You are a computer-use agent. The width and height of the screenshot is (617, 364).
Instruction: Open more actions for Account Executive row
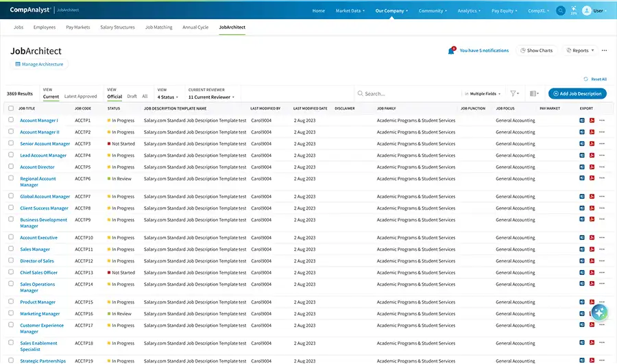click(x=602, y=238)
